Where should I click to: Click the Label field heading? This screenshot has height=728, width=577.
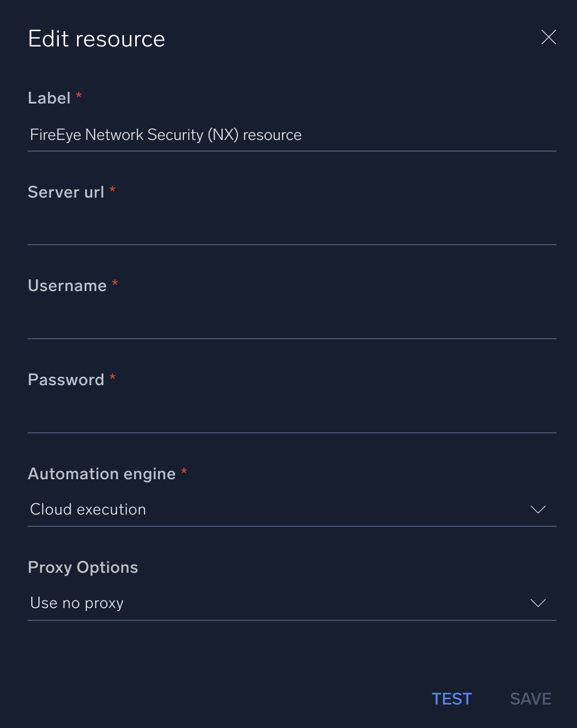pos(49,98)
